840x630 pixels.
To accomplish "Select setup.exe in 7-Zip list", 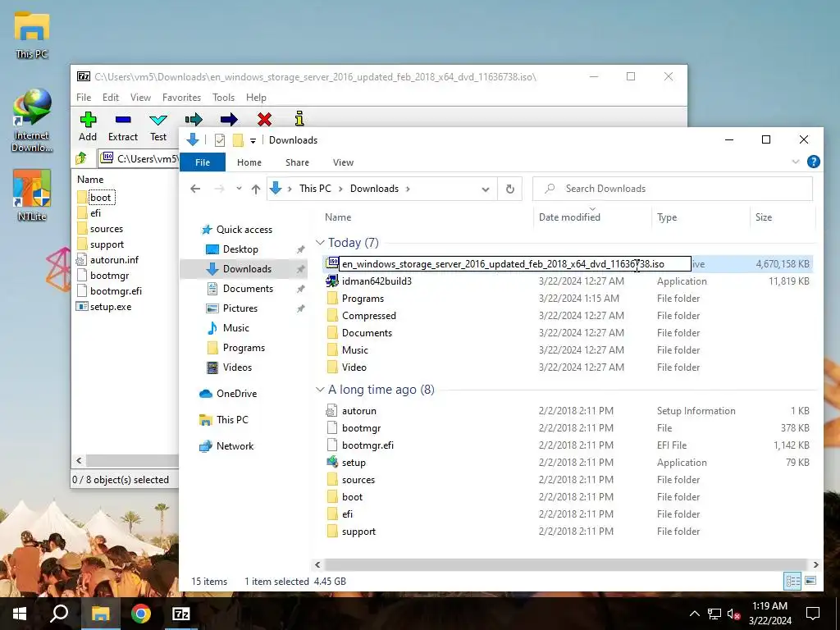I will pyautogui.click(x=111, y=307).
